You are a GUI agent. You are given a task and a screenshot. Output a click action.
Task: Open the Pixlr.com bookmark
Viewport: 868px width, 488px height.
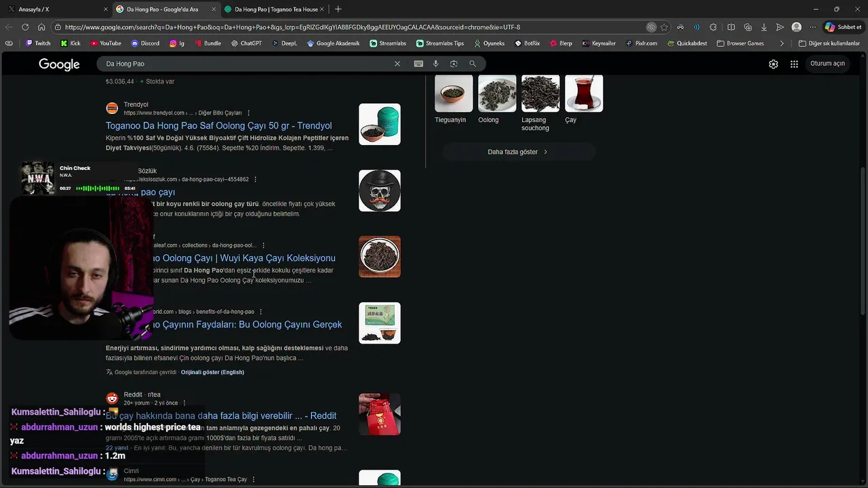642,43
